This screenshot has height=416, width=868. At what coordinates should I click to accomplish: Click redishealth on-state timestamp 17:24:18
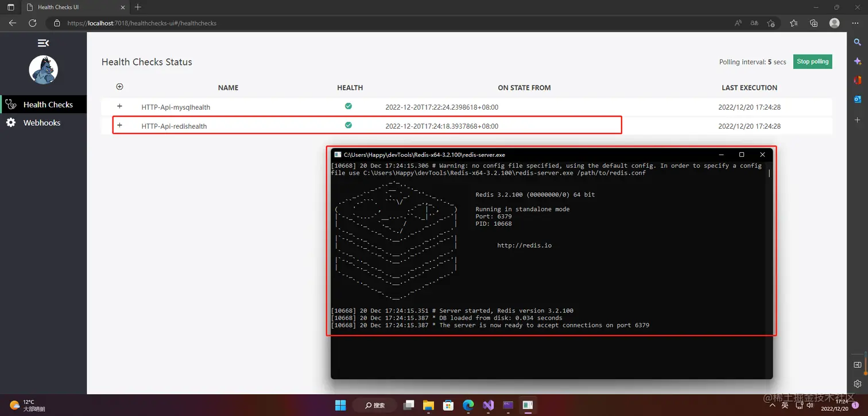click(441, 126)
